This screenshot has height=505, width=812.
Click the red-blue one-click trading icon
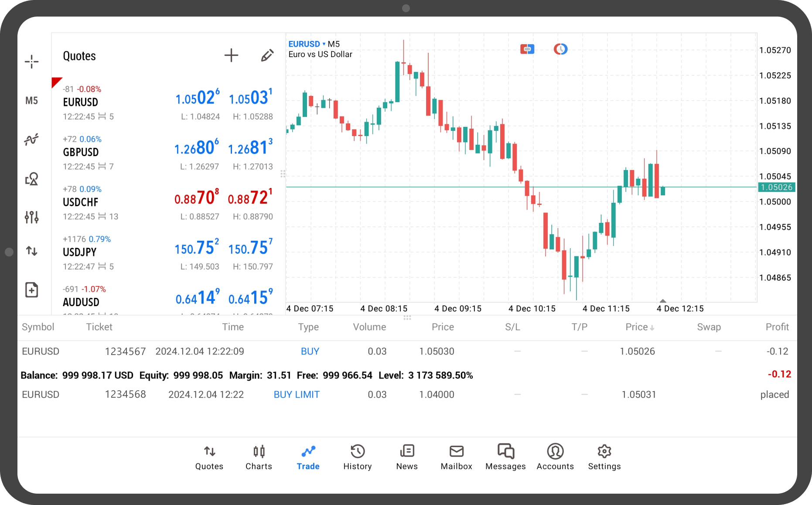coord(527,49)
